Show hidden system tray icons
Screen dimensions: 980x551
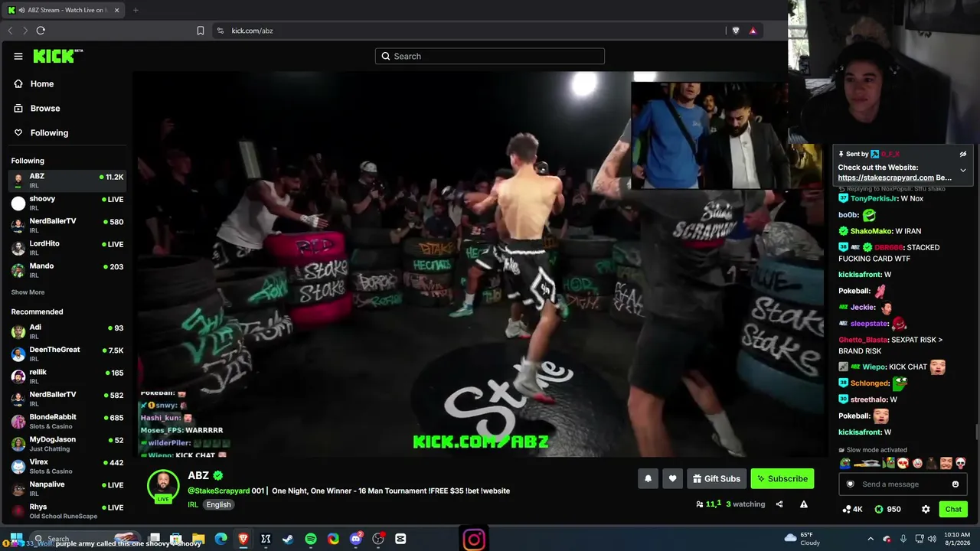coord(871,539)
